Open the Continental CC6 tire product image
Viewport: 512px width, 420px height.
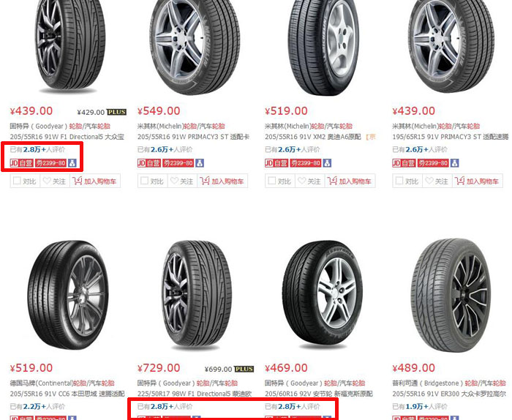tap(67, 295)
